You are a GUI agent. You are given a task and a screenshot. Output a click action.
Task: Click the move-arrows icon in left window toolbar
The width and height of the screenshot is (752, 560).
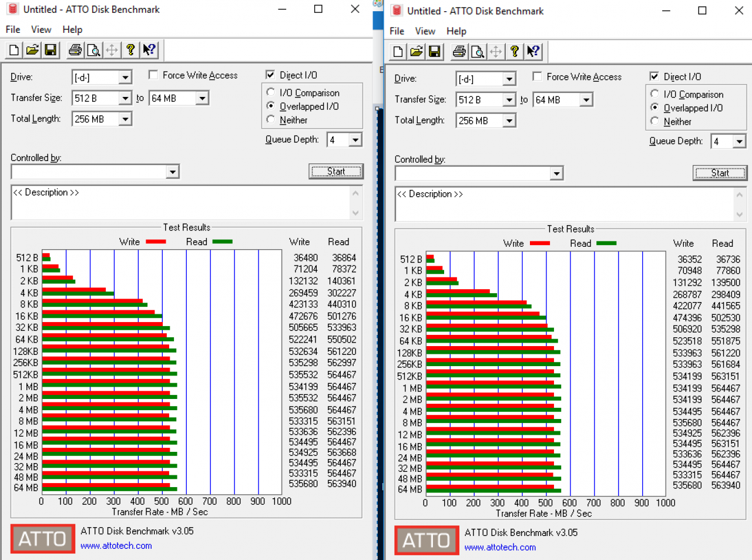pos(112,50)
